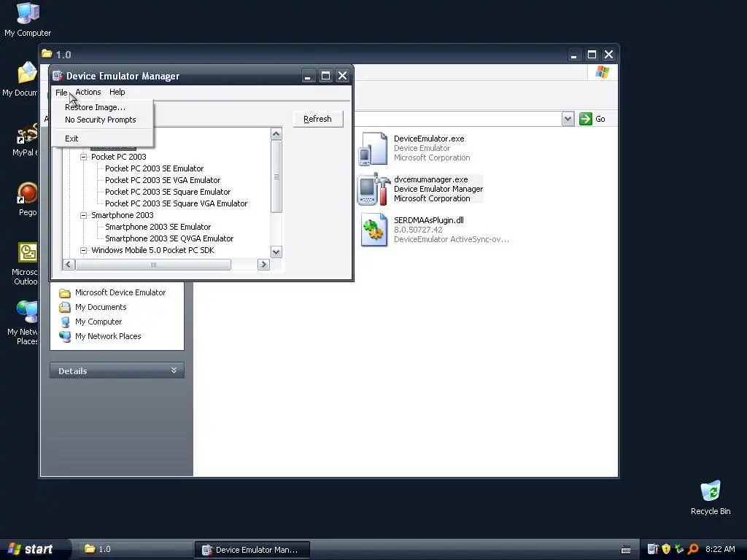Open the DeviceEmulator.exe file icon
Image resolution: width=747 pixels, height=560 pixels.
click(x=373, y=149)
